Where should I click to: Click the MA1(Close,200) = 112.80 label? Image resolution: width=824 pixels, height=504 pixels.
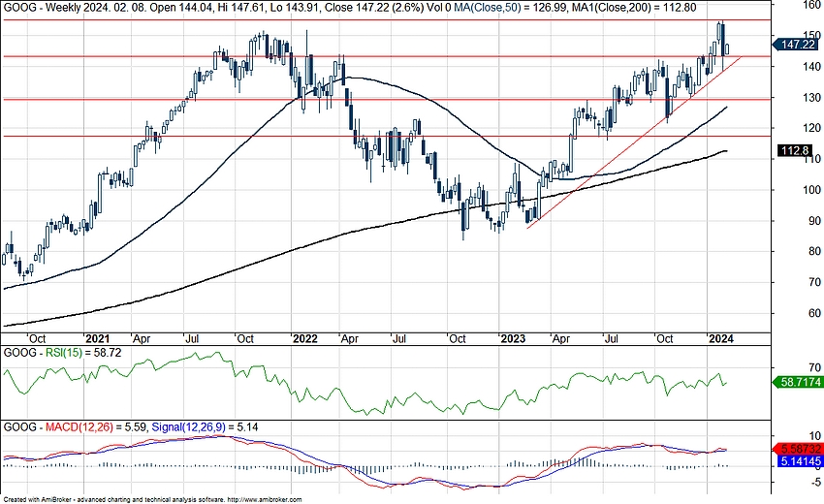pyautogui.click(x=633, y=8)
